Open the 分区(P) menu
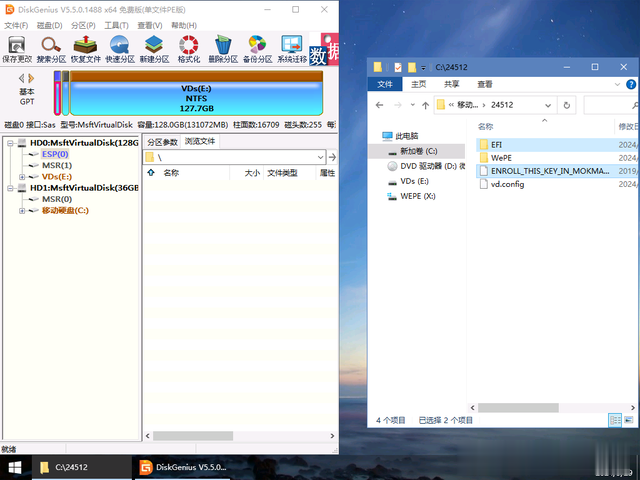 click(x=83, y=25)
